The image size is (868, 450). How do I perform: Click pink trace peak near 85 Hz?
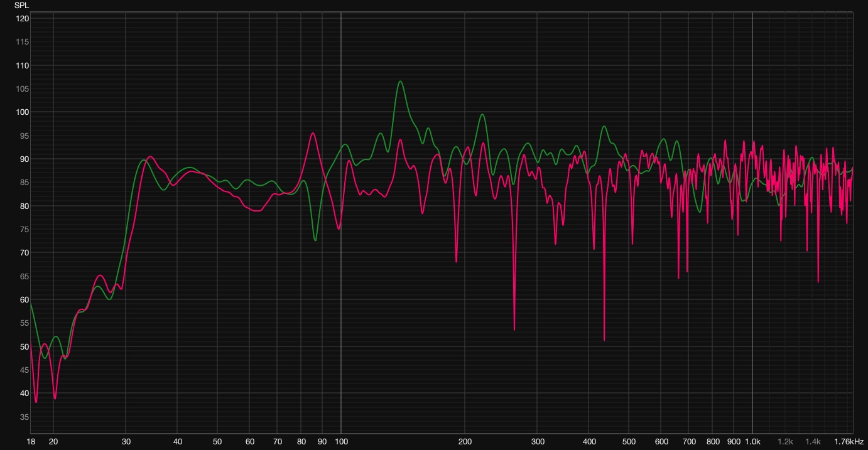click(x=312, y=133)
